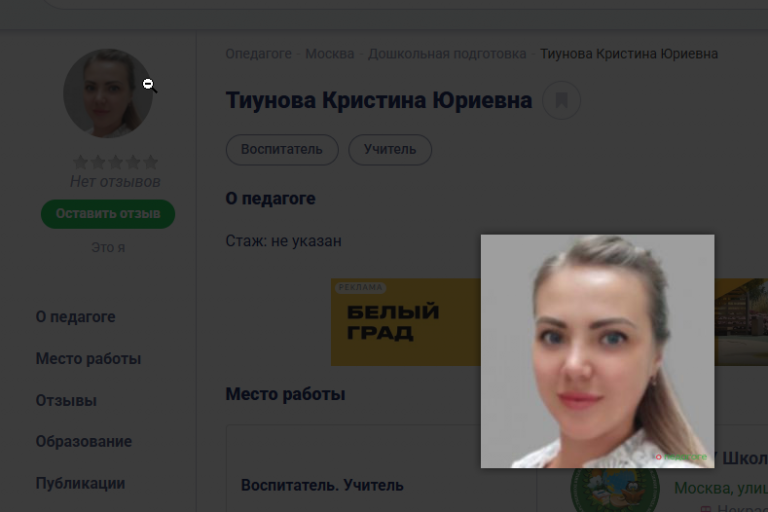Click the round profile avatar photo

(108, 93)
